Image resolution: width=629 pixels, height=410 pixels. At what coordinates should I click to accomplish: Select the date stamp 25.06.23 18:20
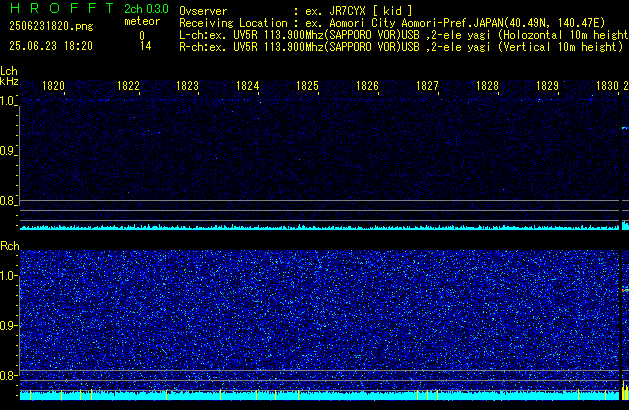point(51,46)
